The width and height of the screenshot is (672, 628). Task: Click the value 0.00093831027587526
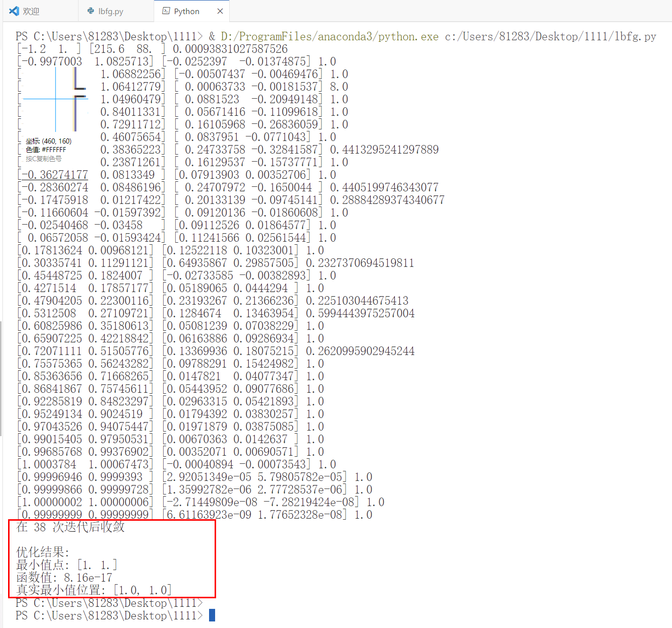coord(230,49)
